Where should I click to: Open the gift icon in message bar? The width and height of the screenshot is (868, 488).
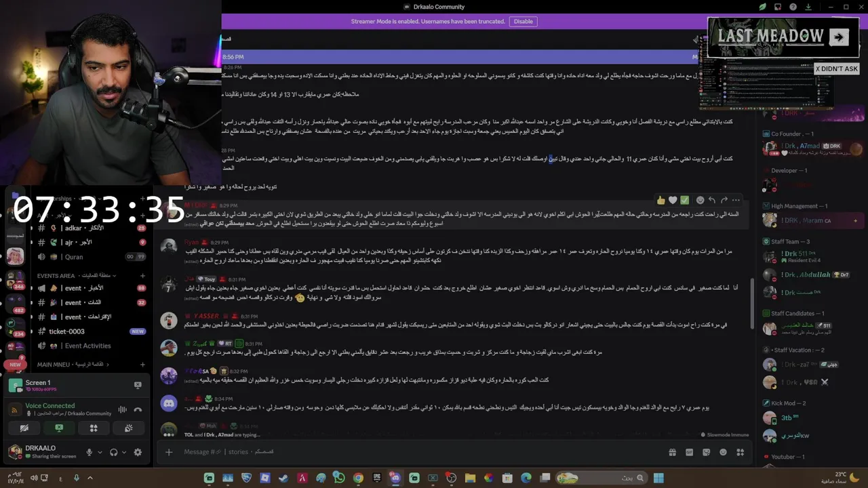(672, 452)
